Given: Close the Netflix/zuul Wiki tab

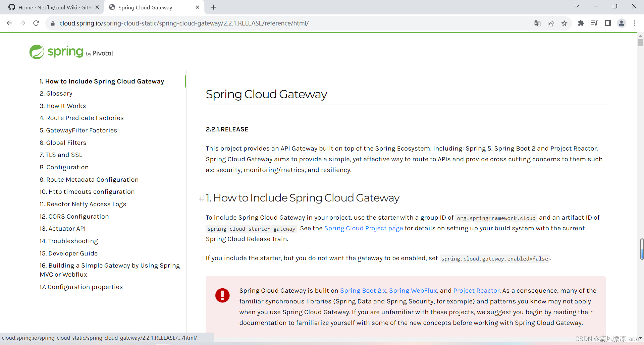Looking at the screenshot, I should [97, 7].
